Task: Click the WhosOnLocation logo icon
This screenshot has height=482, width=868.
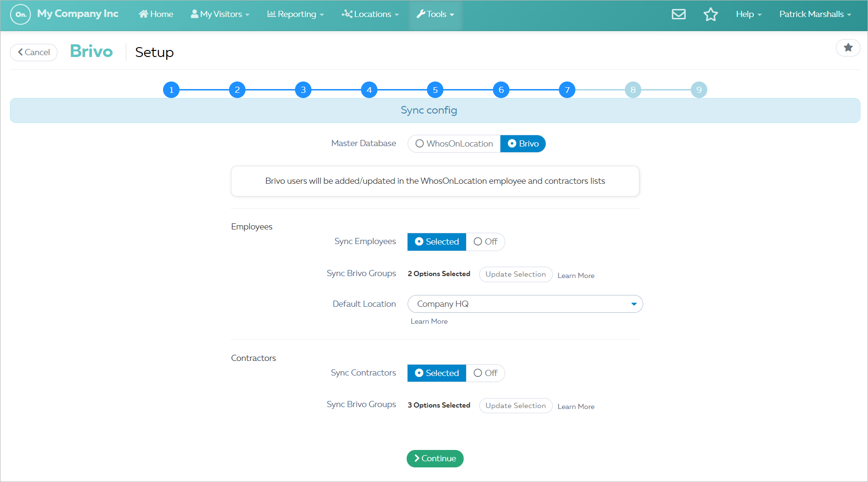Action: click(x=20, y=14)
